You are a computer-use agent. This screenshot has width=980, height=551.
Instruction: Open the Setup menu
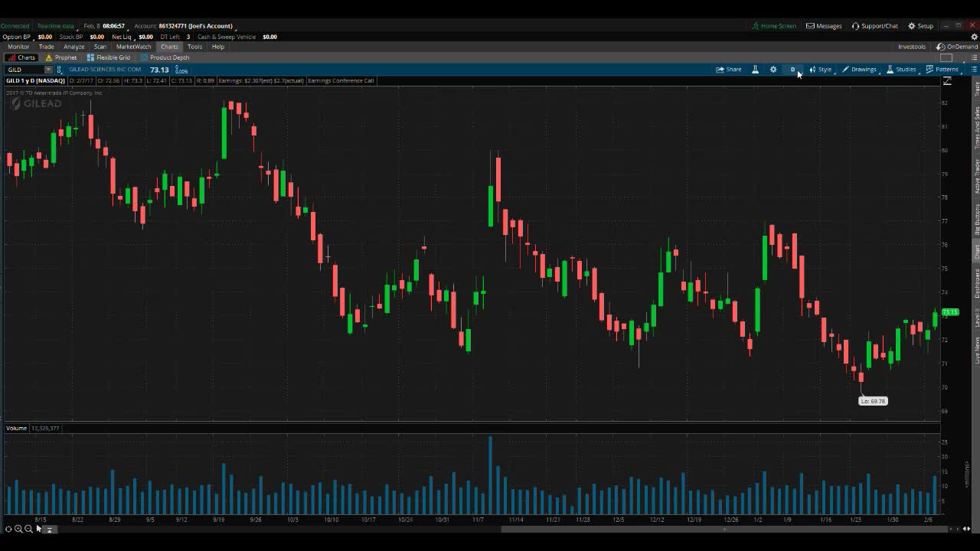point(920,26)
